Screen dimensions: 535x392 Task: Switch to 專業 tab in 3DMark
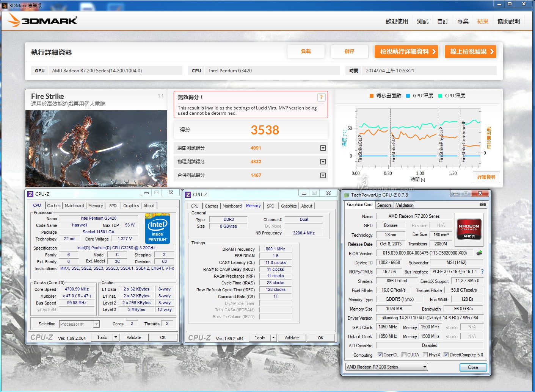click(x=463, y=22)
